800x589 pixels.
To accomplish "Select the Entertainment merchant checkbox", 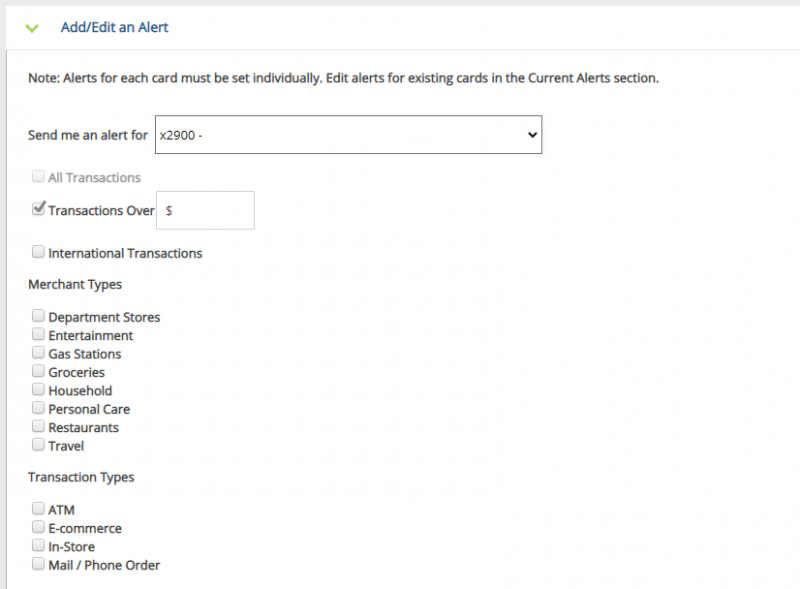I will coord(39,335).
